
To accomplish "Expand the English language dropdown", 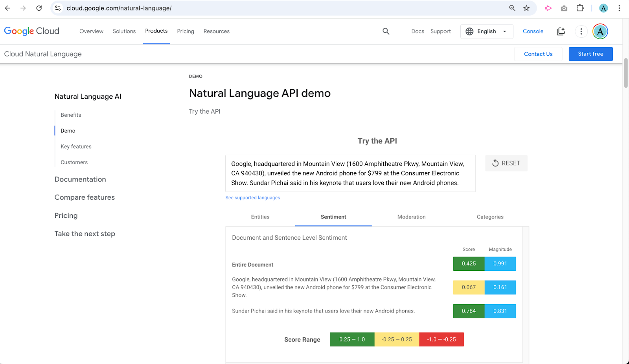I will pos(487,31).
